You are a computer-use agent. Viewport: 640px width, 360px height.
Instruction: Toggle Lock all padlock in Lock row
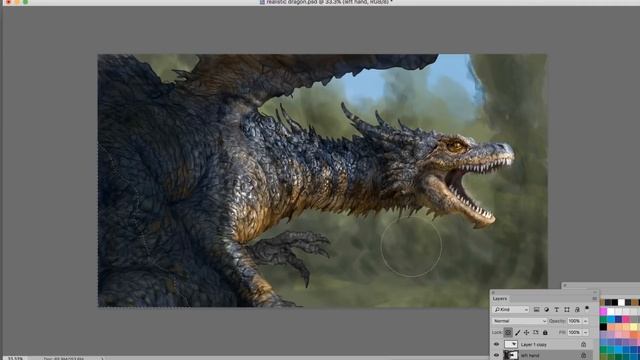point(545,333)
